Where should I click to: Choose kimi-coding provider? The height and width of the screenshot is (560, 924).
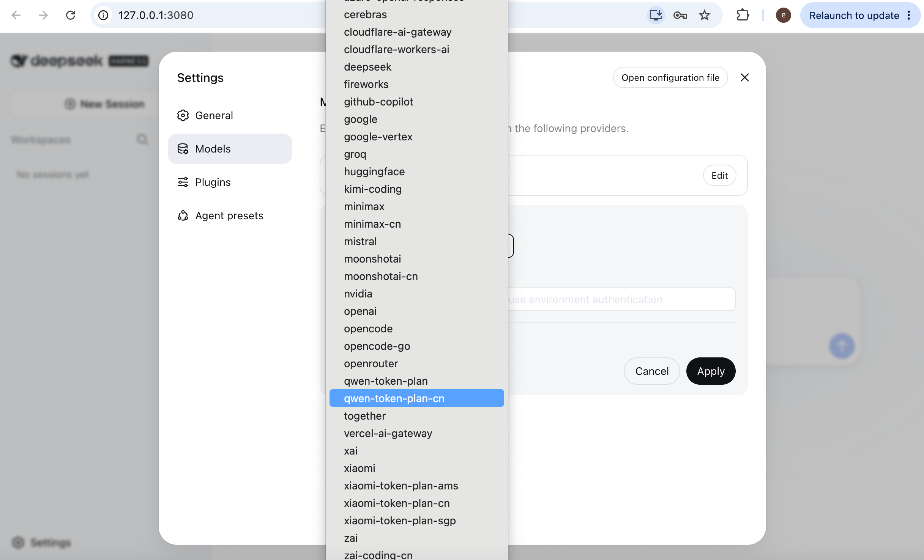click(x=417, y=189)
